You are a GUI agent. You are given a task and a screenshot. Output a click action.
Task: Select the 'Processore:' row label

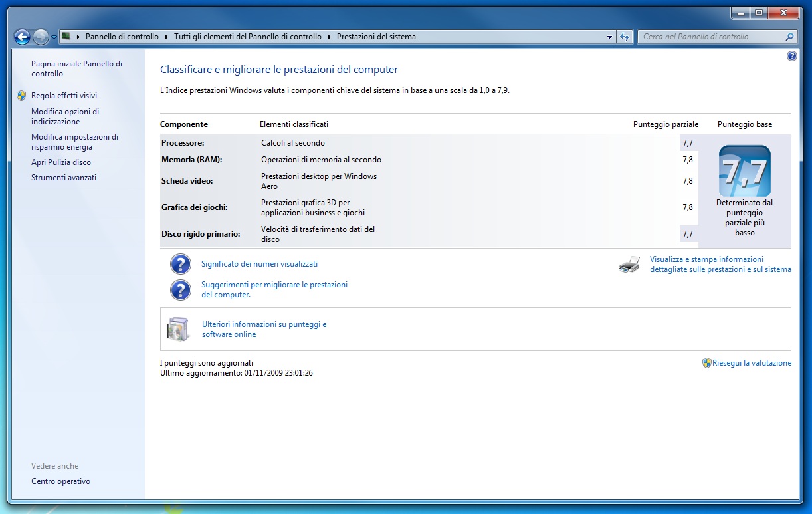[183, 143]
